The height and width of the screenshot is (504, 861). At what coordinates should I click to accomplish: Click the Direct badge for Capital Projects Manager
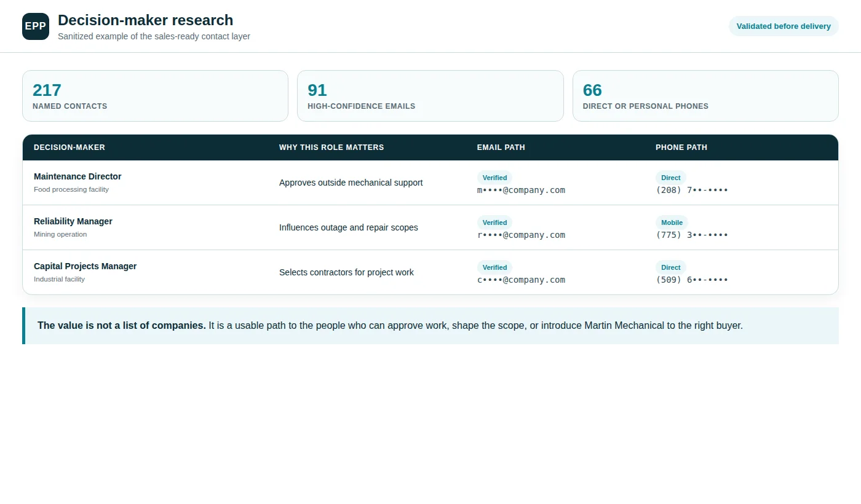pyautogui.click(x=671, y=267)
